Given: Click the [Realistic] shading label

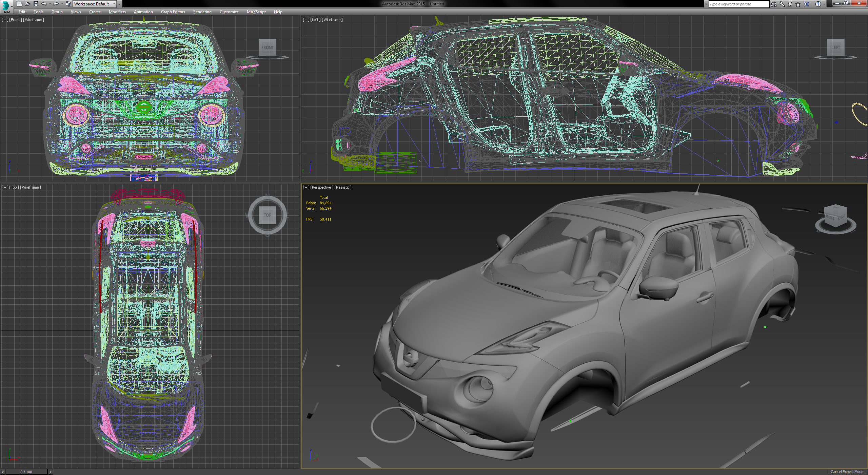Looking at the screenshot, I should point(343,187).
